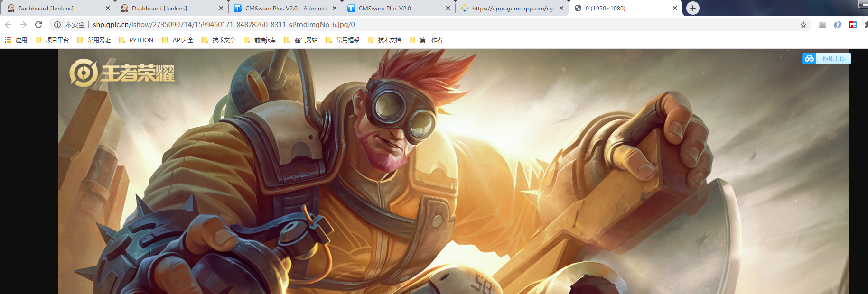Open the API大全 bookmark folder
This screenshot has width=868, height=294.
pos(178,40)
